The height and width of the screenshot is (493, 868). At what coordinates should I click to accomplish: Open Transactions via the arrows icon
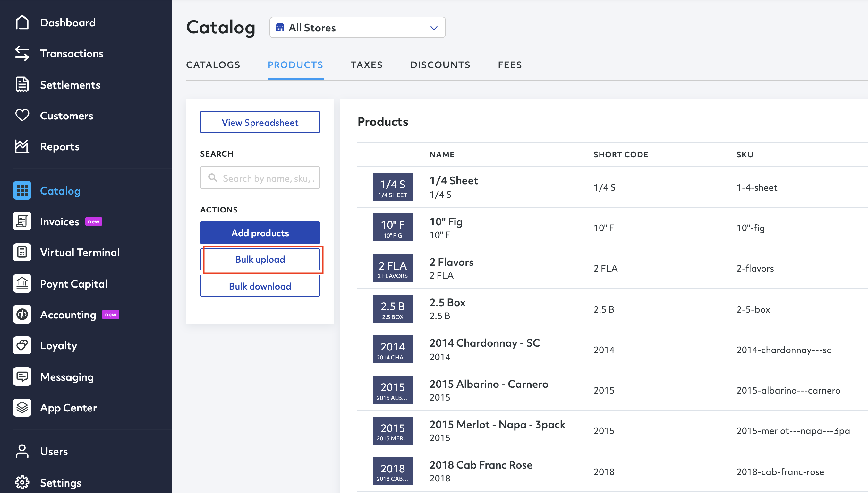22,54
